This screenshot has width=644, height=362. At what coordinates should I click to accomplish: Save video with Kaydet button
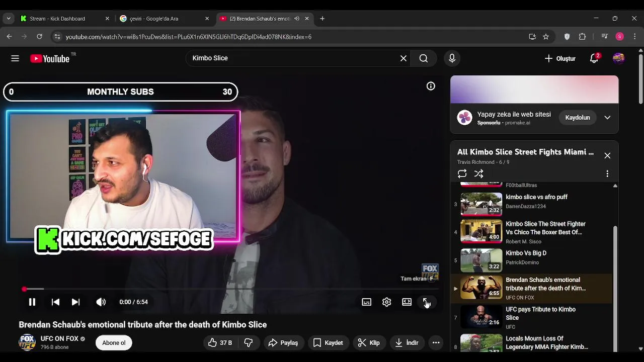[328, 343]
